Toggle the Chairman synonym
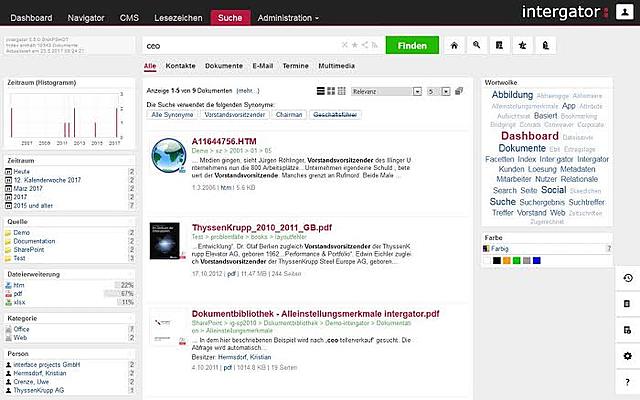This screenshot has height=400, width=640. point(289,115)
